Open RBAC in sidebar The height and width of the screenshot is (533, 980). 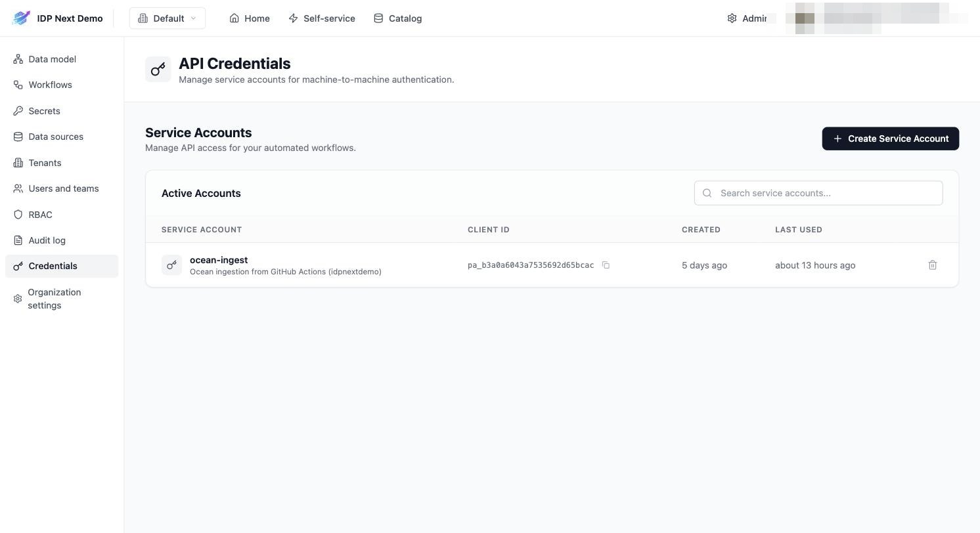(x=62, y=215)
